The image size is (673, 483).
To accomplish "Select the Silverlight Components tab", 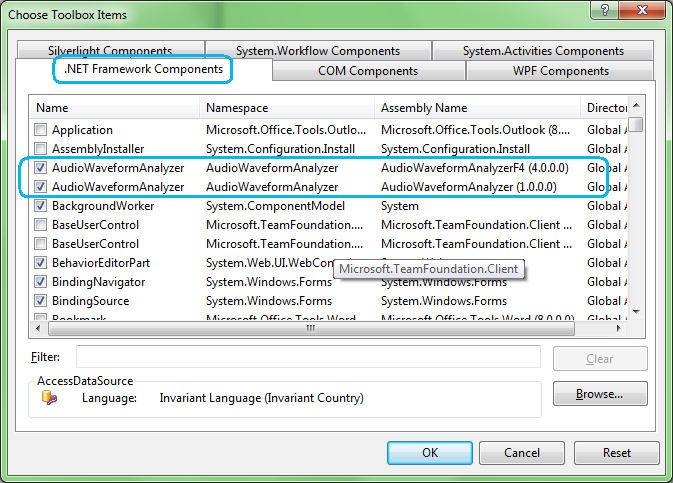I will pyautogui.click(x=109, y=51).
